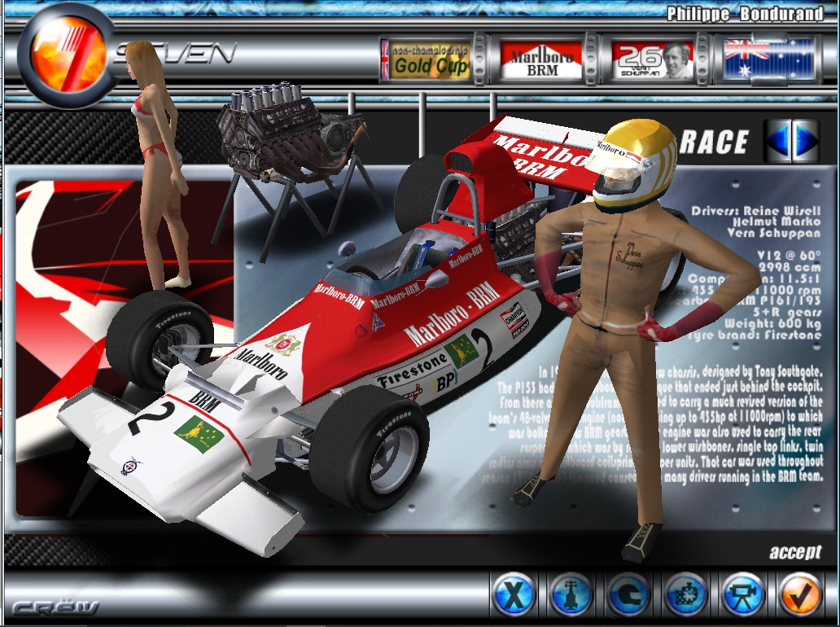Confirm with the orange checkmark icon
The height and width of the screenshot is (627, 840).
click(800, 594)
